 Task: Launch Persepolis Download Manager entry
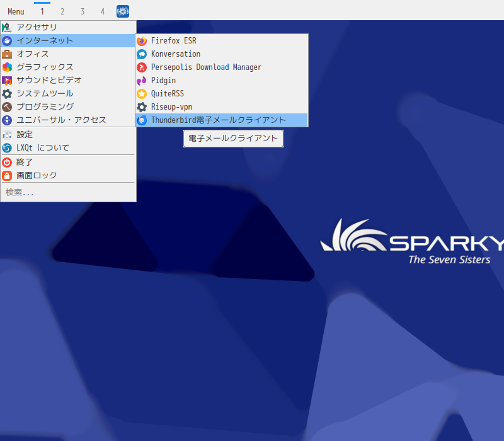[x=222, y=67]
